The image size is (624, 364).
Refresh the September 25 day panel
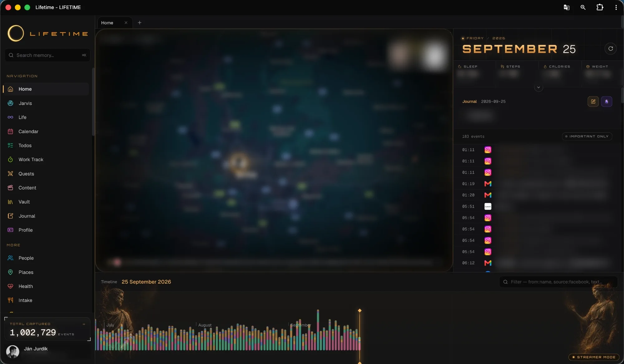pyautogui.click(x=611, y=49)
